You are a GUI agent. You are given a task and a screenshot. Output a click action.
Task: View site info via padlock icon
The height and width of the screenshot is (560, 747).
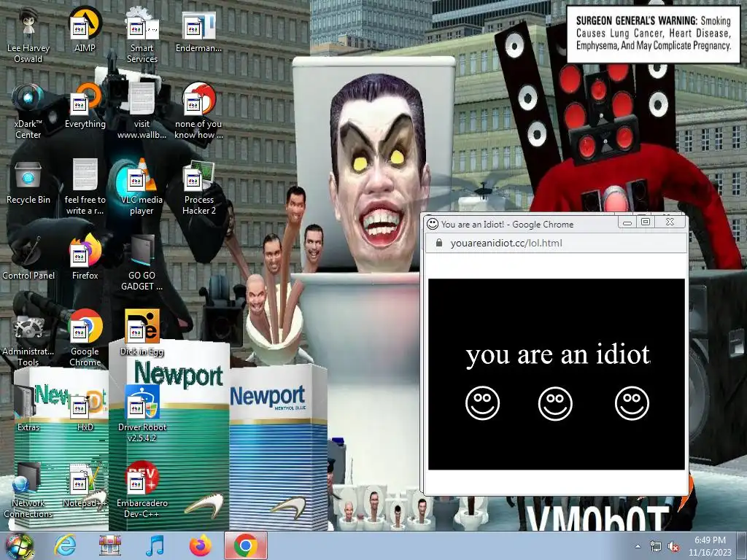point(439,243)
